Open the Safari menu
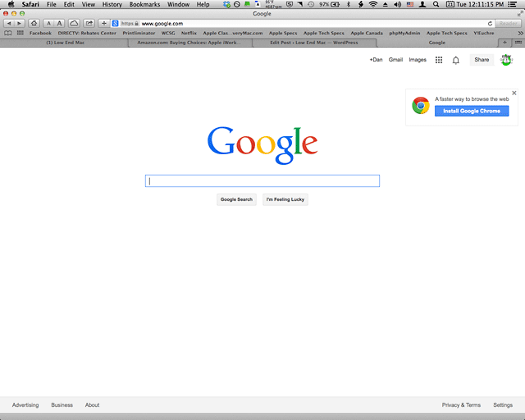The image size is (525, 420). tap(30, 4)
